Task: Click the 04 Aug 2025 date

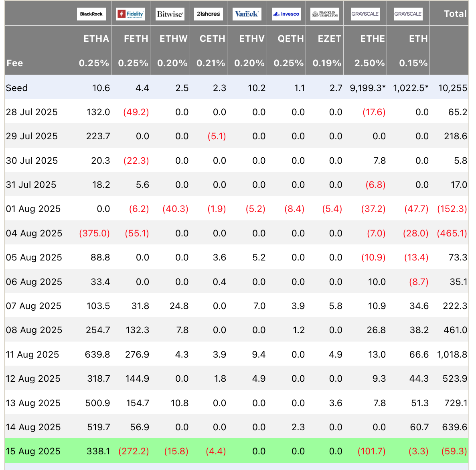Action: click(x=34, y=233)
